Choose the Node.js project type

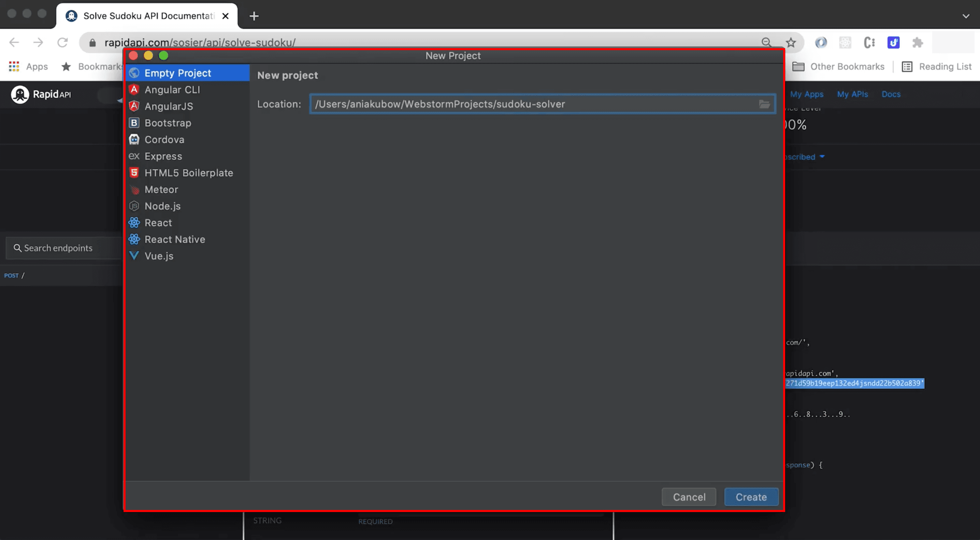187,206
